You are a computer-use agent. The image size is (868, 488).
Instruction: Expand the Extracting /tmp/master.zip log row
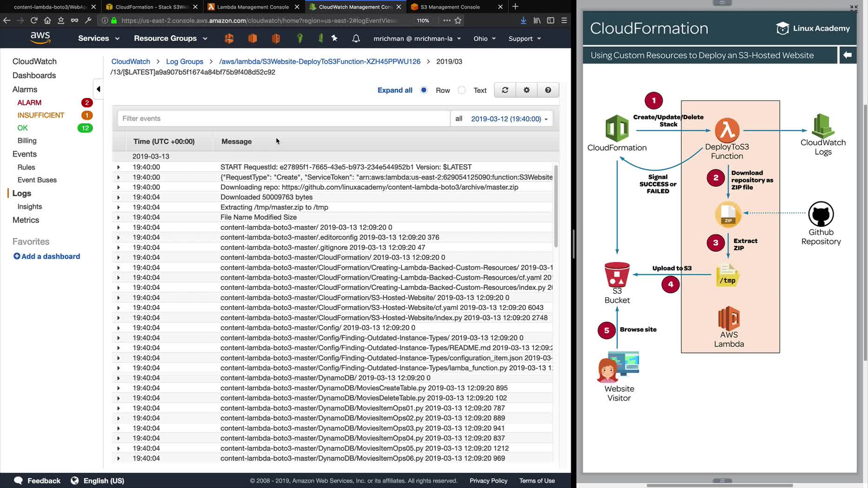118,208
